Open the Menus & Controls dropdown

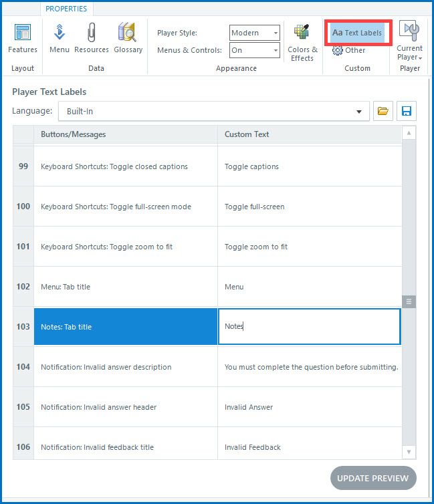255,50
